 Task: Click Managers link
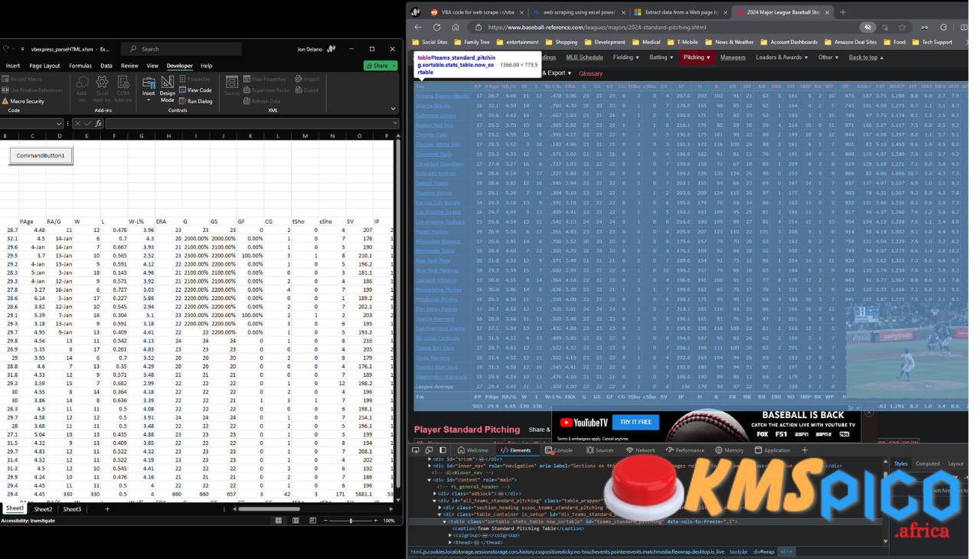pyautogui.click(x=733, y=57)
